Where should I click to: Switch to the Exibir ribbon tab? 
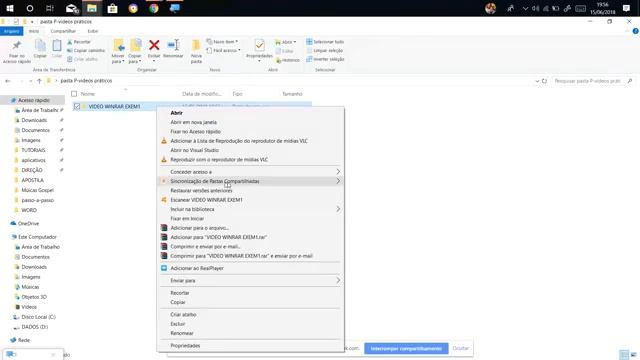click(93, 31)
